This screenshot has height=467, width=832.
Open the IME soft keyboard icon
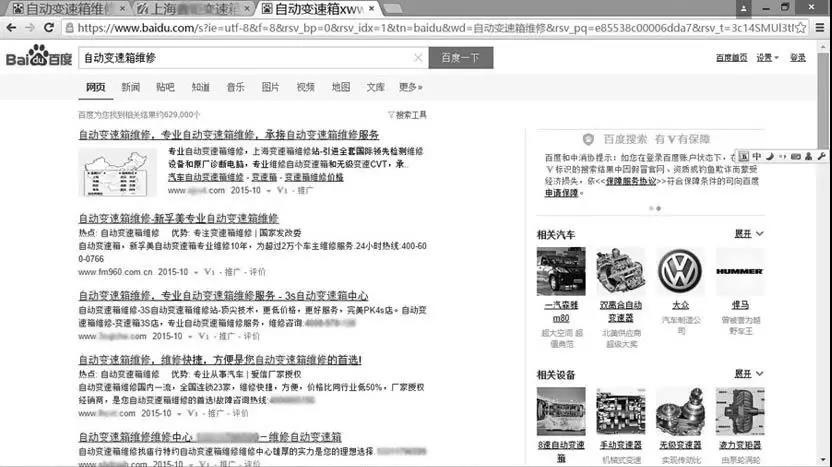pyautogui.click(x=795, y=156)
